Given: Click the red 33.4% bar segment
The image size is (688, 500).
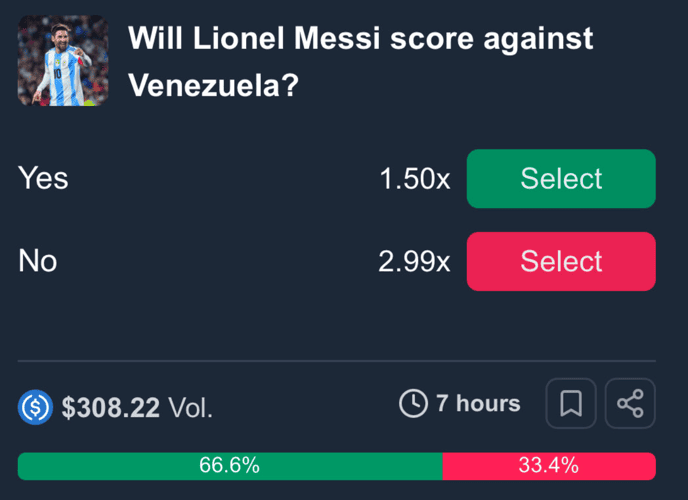Looking at the screenshot, I should tap(549, 466).
